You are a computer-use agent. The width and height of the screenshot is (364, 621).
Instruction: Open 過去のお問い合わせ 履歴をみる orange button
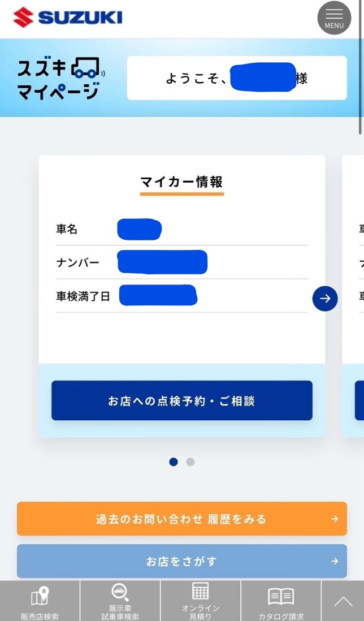click(x=182, y=519)
